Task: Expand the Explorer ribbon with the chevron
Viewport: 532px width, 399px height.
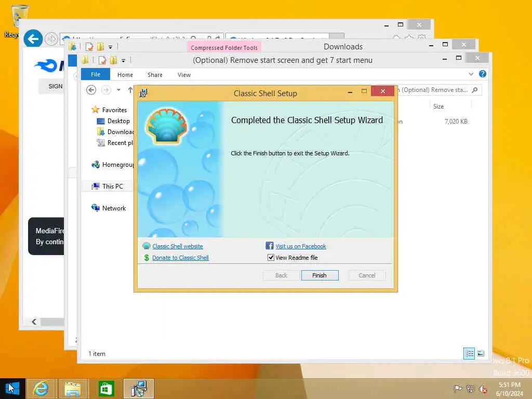Action: pos(471,74)
